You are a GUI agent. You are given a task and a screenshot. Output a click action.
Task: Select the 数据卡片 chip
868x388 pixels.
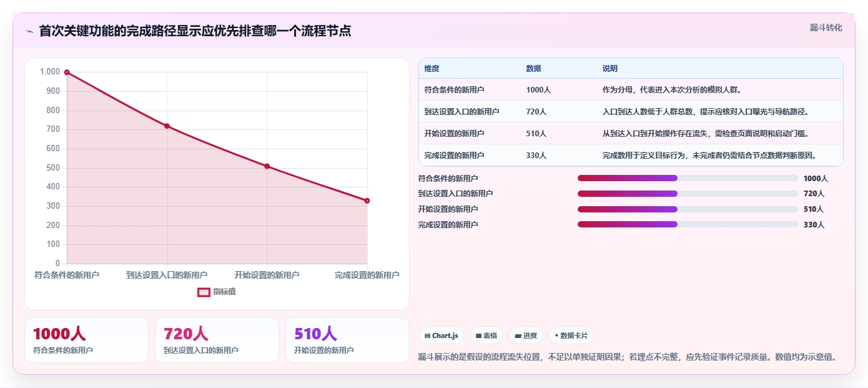571,336
